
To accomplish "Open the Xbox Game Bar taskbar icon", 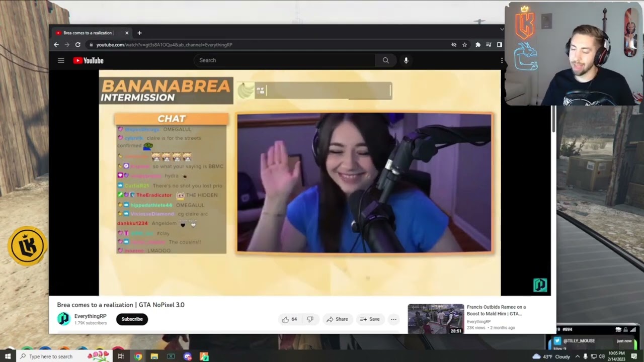I will click(171, 356).
